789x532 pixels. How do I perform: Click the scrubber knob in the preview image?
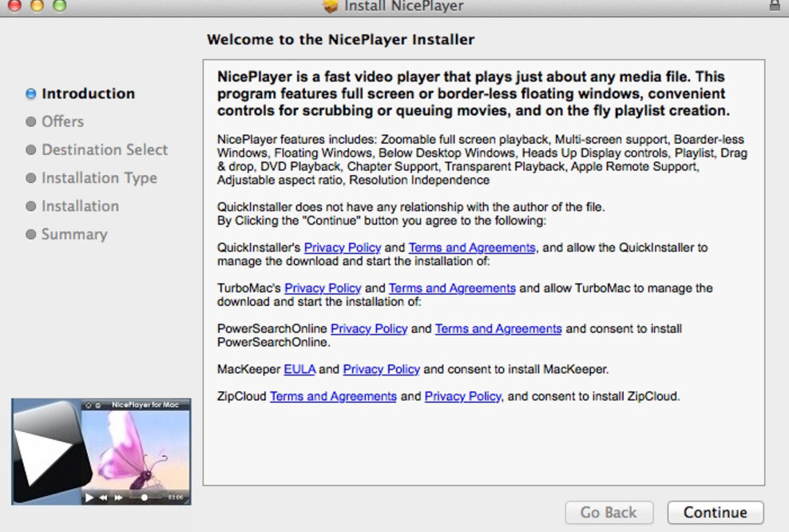[x=145, y=497]
